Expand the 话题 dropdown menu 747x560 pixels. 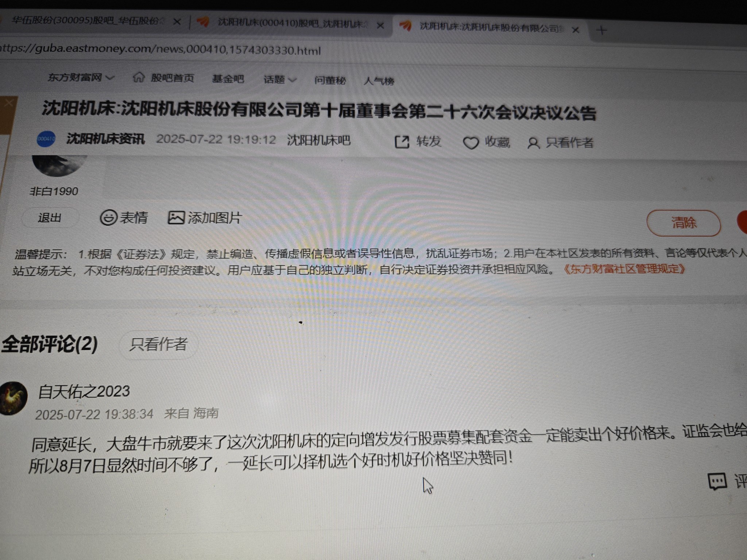[x=280, y=79]
